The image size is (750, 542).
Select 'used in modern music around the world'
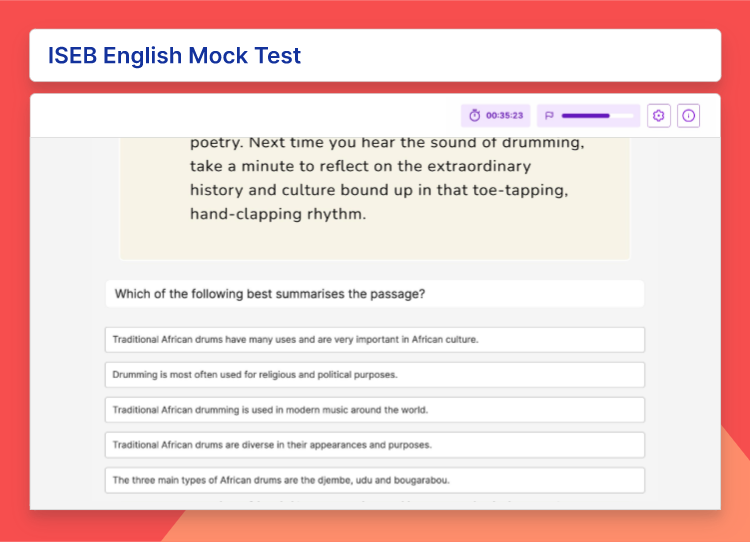click(375, 410)
